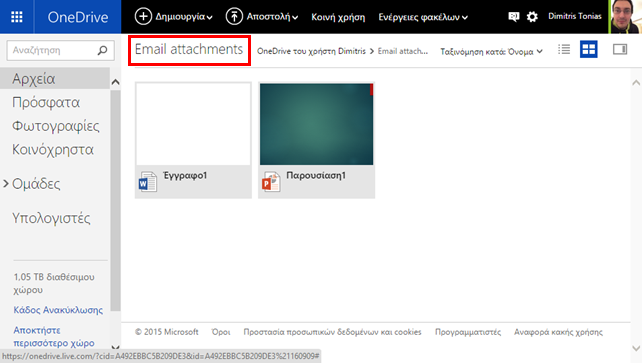The width and height of the screenshot is (642, 363).
Task: Click Αποκτήστε περισσότερο χώρο link
Action: [x=54, y=336]
